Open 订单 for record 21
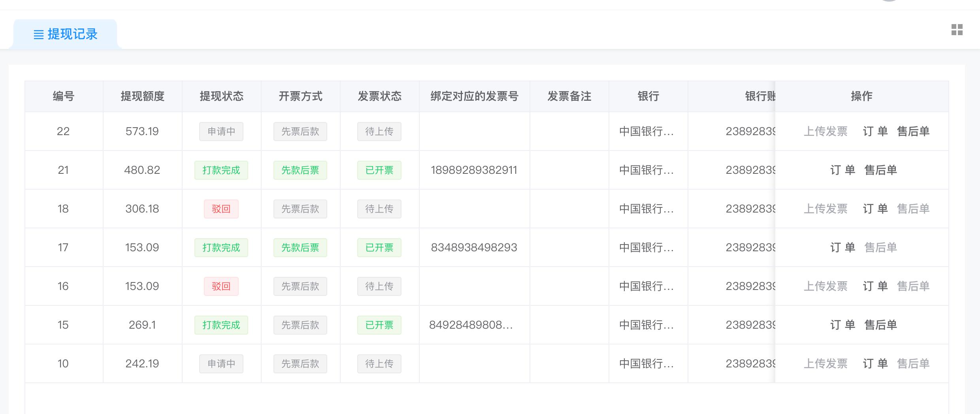This screenshot has width=980, height=414. [842, 170]
